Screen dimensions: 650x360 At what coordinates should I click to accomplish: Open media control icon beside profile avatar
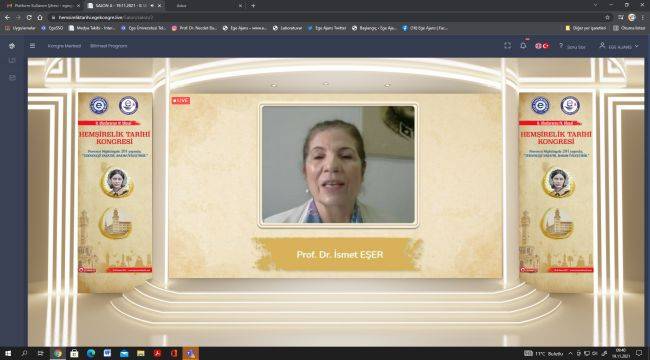[621, 17]
